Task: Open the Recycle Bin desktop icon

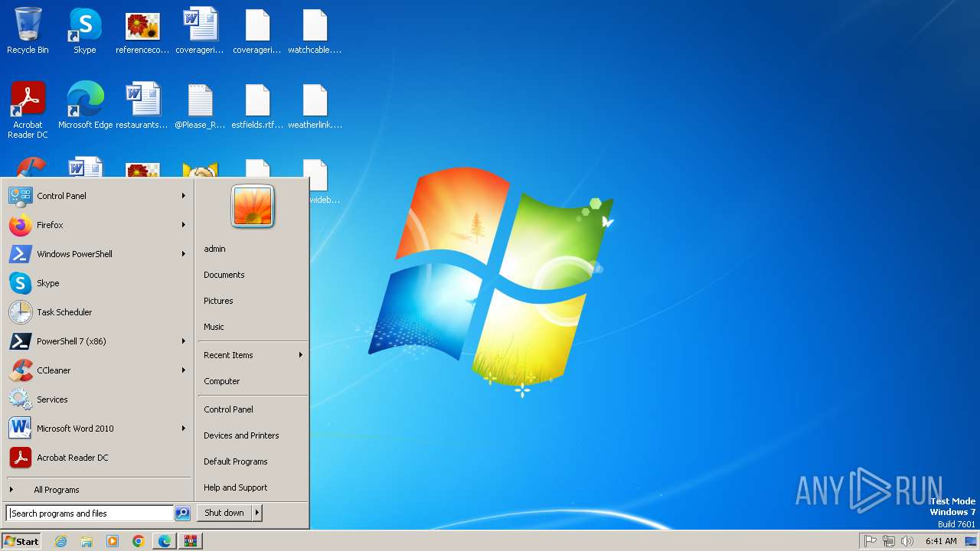Action: (x=28, y=31)
